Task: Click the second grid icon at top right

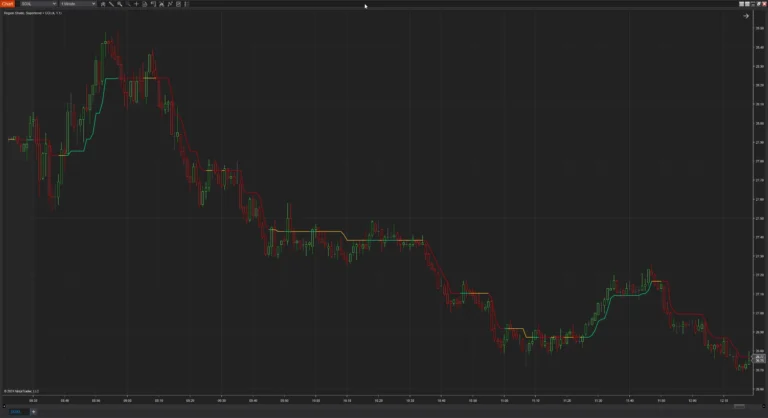Action: 747,4
